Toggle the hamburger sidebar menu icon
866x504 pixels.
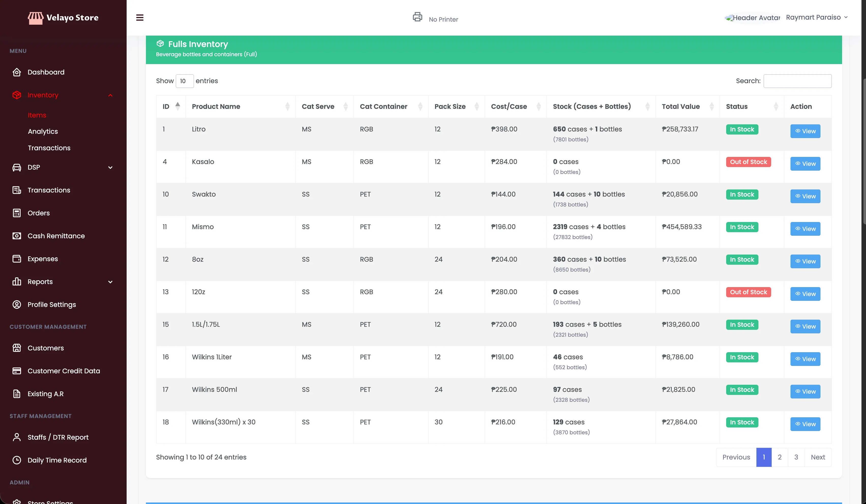(x=140, y=18)
